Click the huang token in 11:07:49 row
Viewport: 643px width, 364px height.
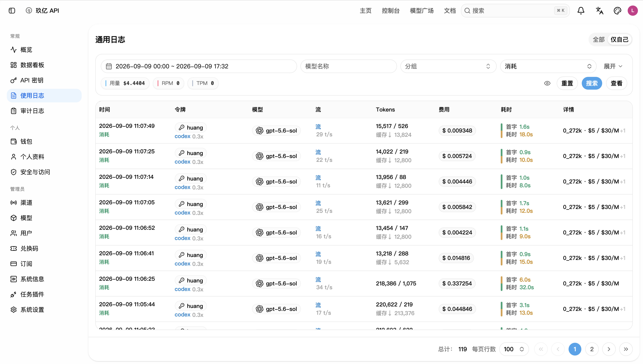[191, 127]
